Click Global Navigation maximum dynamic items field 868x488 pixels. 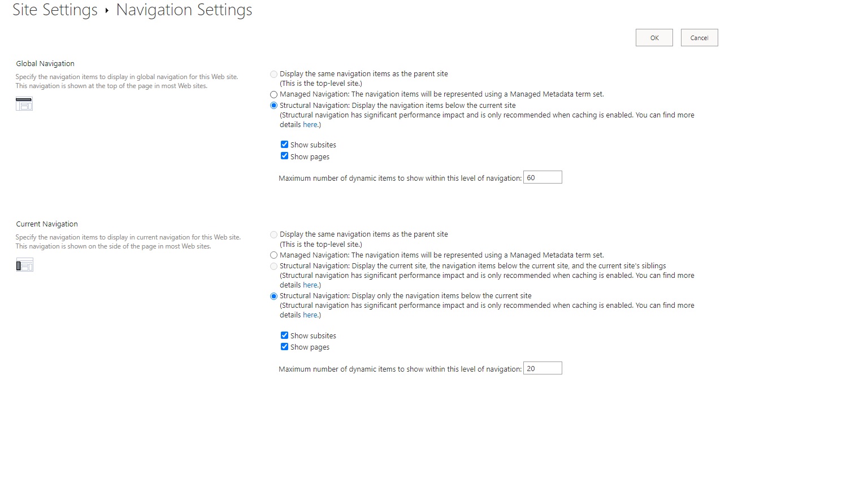[x=542, y=177]
